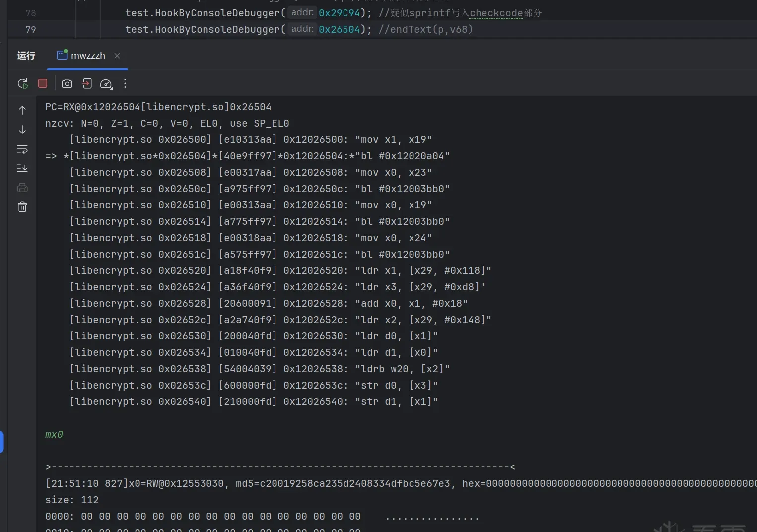Take a screenshot with camera icon

67,83
